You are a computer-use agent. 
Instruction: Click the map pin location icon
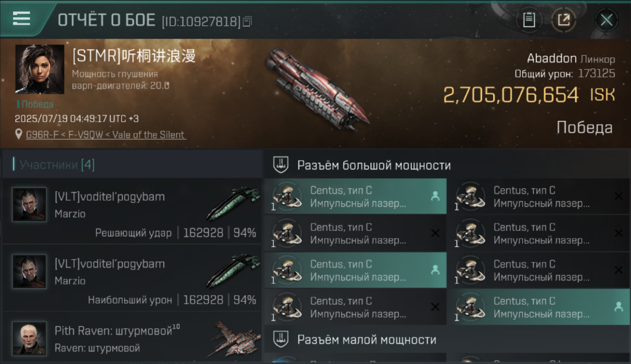[19, 134]
